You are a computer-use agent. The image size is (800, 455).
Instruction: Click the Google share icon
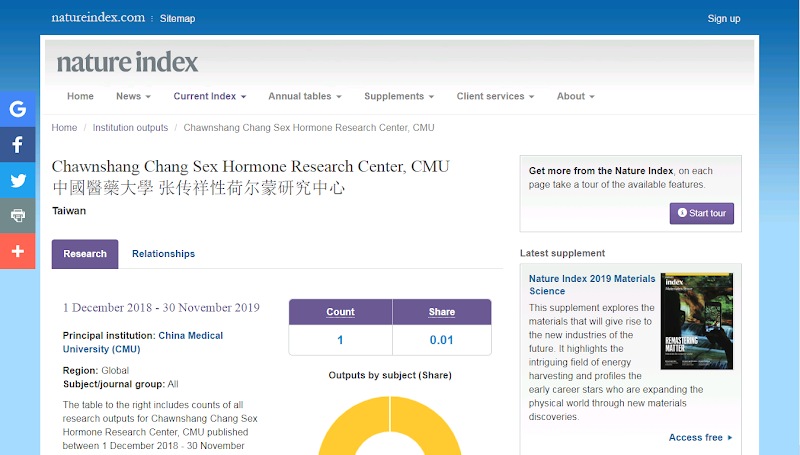tap(17, 110)
